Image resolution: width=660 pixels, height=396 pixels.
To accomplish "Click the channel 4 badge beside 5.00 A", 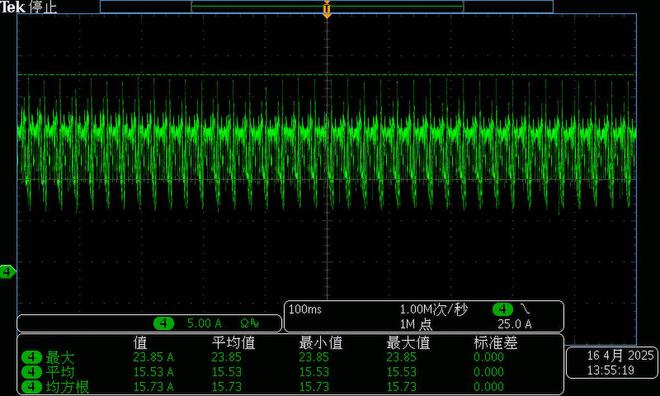I will point(163,323).
